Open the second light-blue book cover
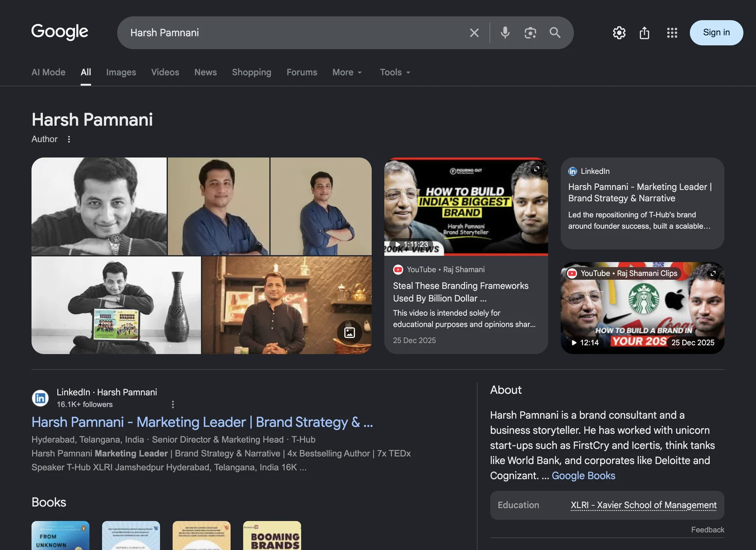This screenshot has height=550, width=756. tap(131, 535)
